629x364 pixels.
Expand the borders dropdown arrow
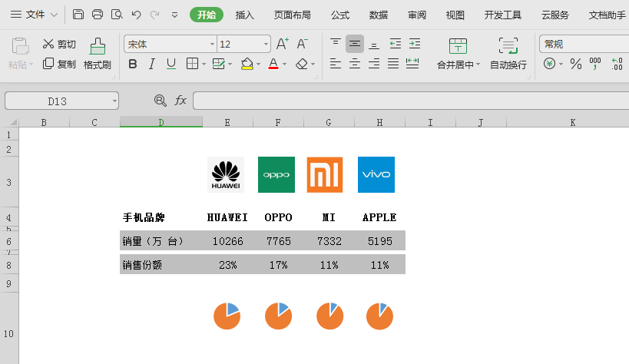(x=204, y=65)
